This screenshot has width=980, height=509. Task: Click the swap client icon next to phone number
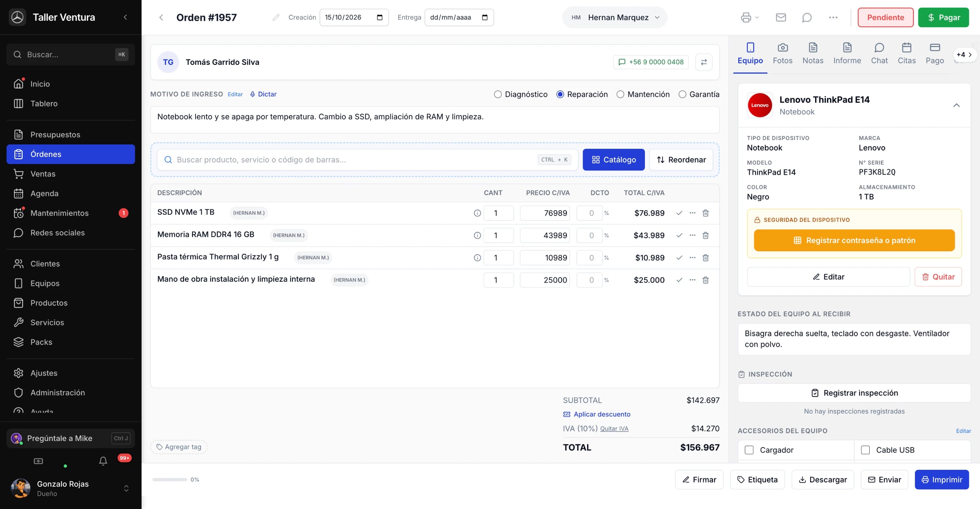click(x=704, y=62)
